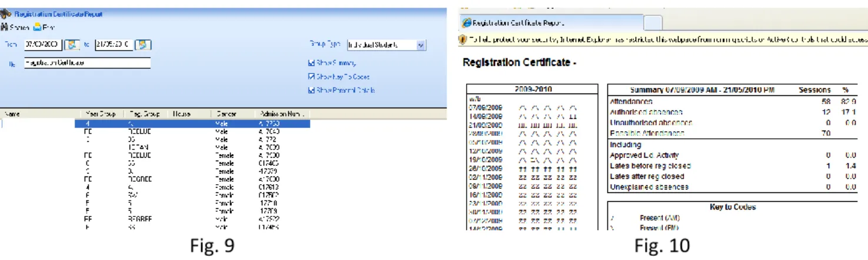Click the From date input field
Image resolution: width=868 pixels, height=260 pixels.
pos(44,44)
